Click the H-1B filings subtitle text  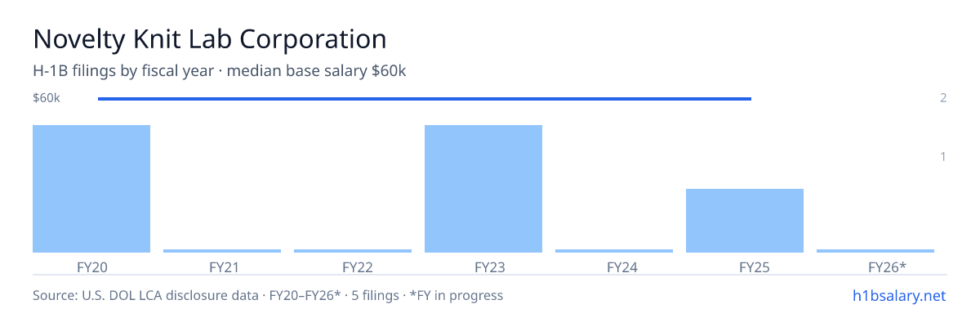(220, 71)
